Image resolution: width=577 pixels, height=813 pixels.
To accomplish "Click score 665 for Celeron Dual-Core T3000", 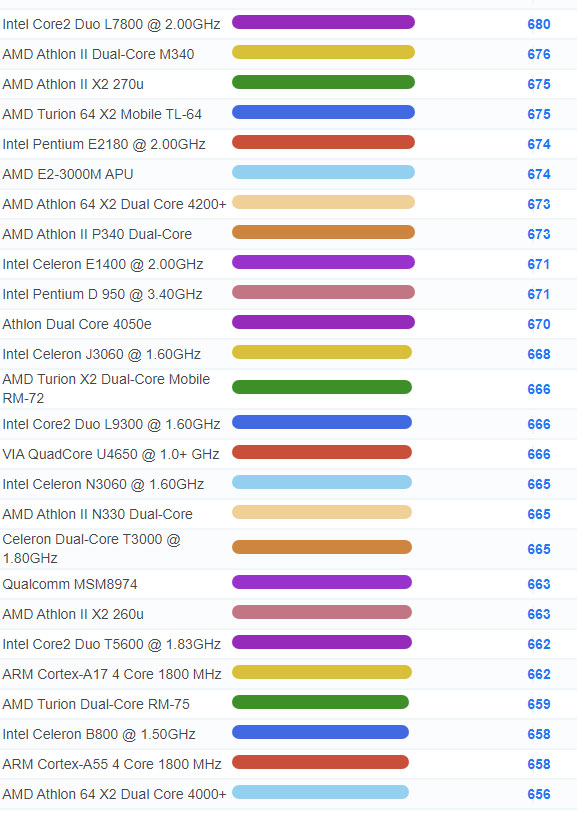I will pyautogui.click(x=539, y=550).
